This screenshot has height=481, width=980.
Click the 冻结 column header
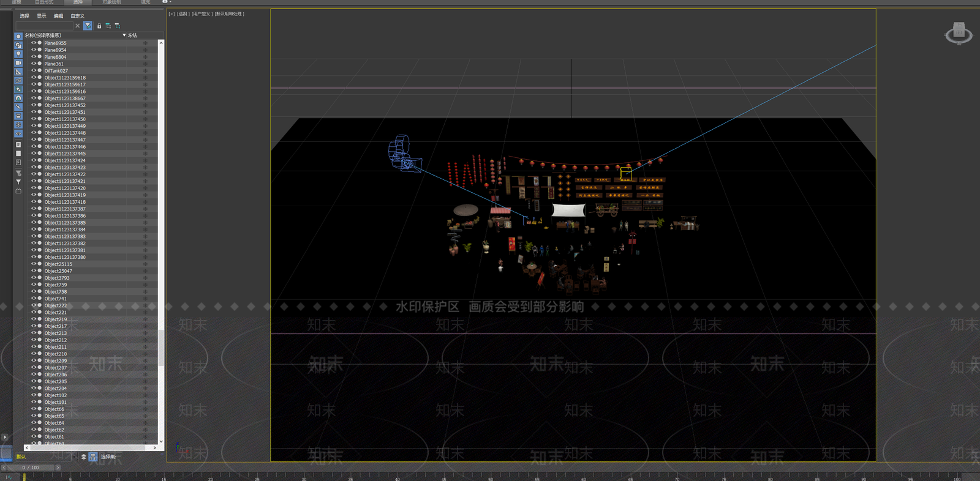[x=132, y=35]
